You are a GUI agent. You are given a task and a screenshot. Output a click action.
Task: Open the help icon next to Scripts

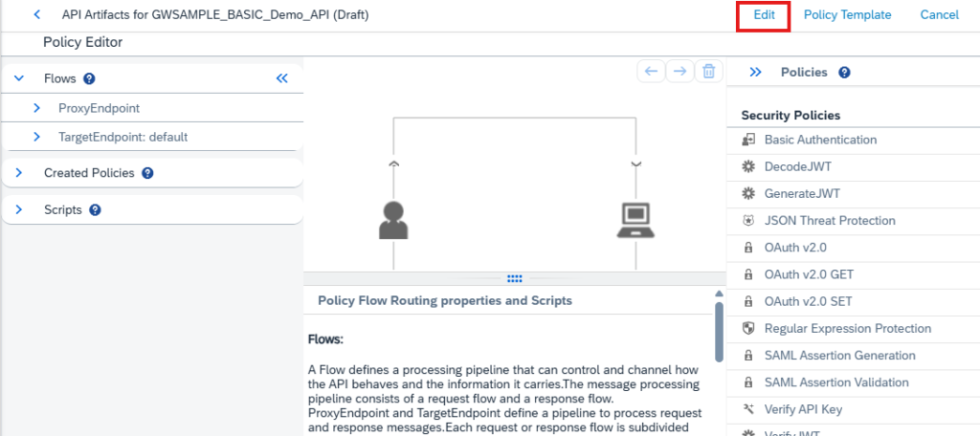(95, 210)
